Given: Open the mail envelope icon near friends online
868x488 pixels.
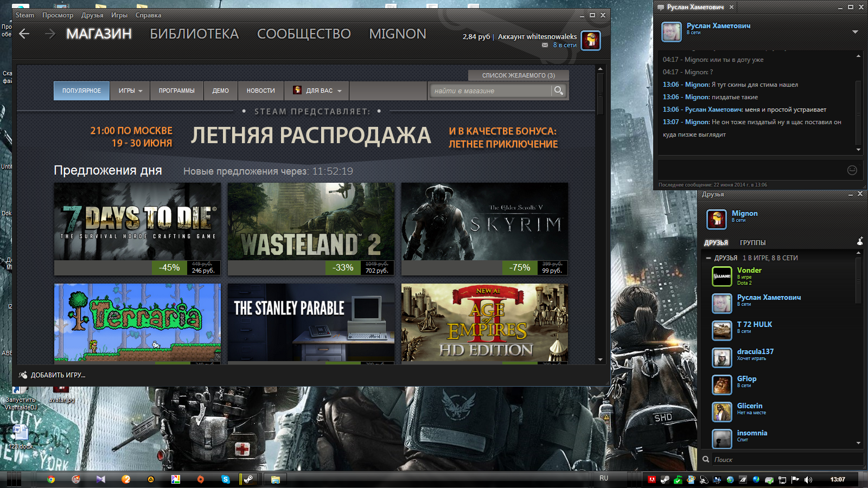Looking at the screenshot, I should tap(545, 45).
